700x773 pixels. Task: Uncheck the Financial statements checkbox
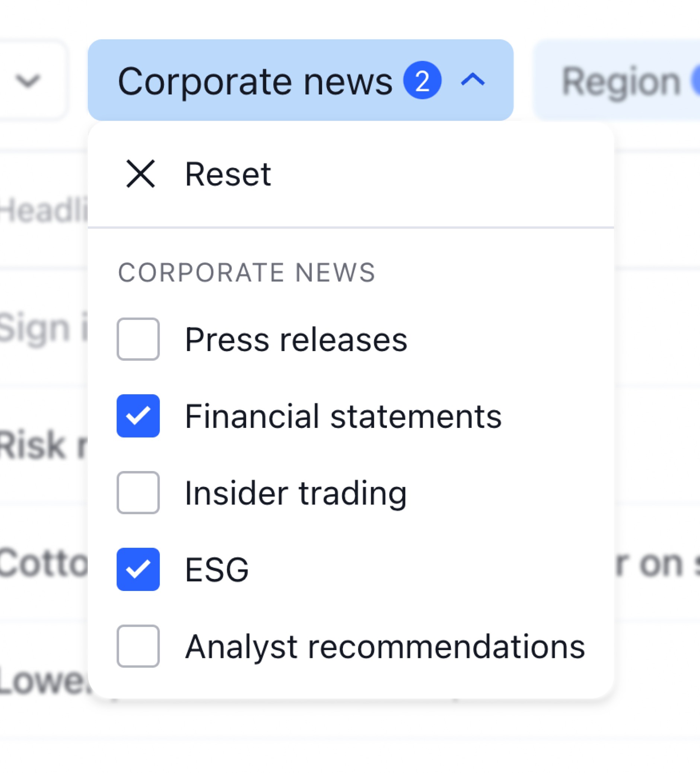[138, 416]
